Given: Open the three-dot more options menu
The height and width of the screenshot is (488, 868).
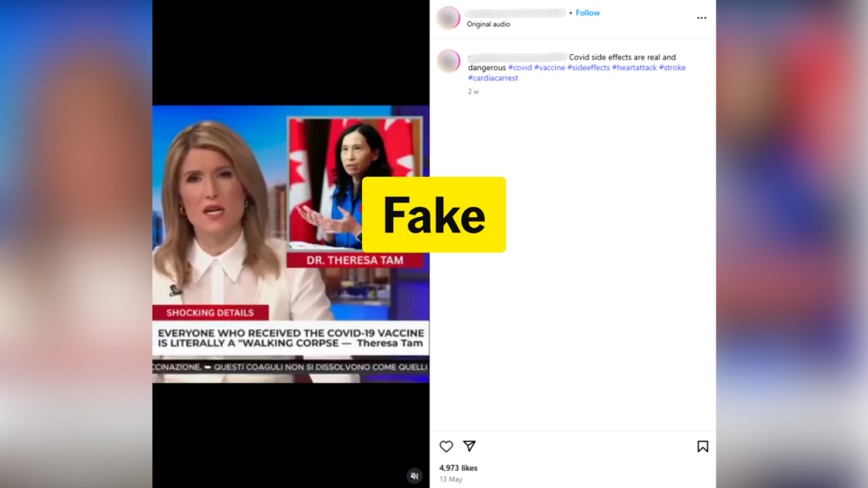Looking at the screenshot, I should click(x=701, y=18).
